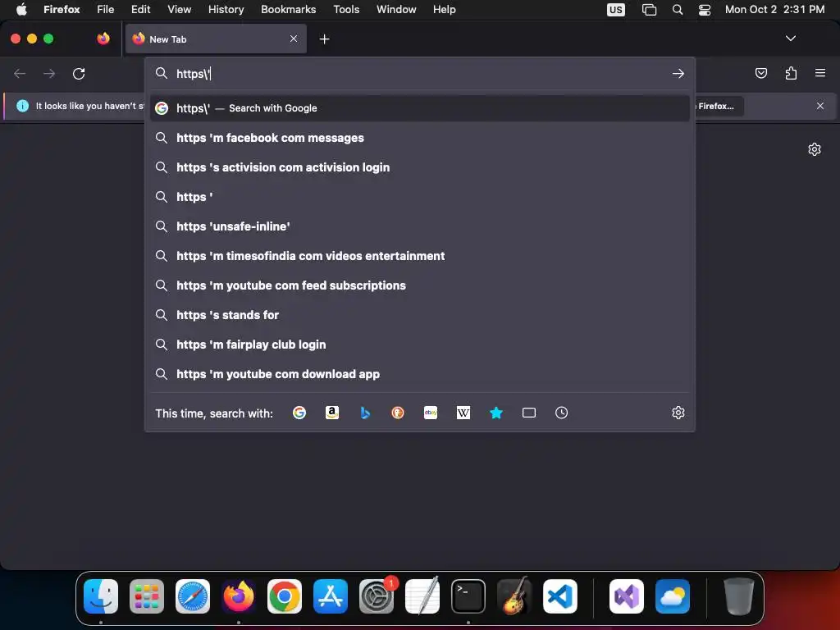This screenshot has width=840, height=630.
Task: Select the New Tab tab
Action: [x=216, y=39]
